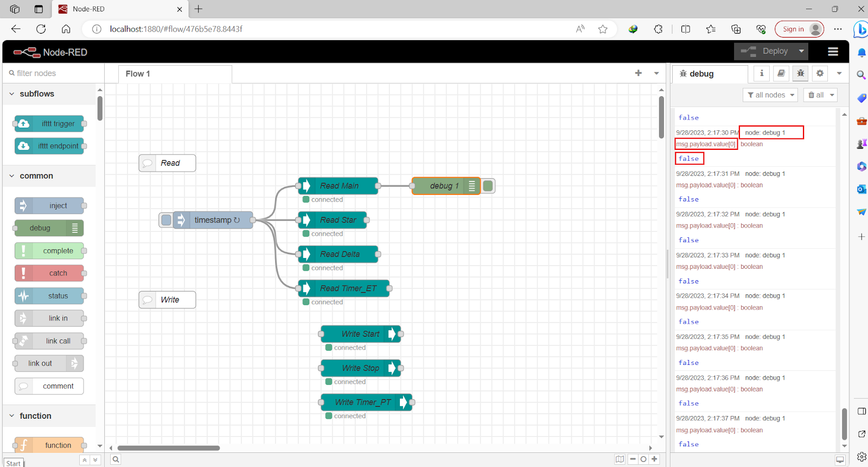The image size is (868, 467).
Task: Select the link in palette node
Action: pos(49,318)
